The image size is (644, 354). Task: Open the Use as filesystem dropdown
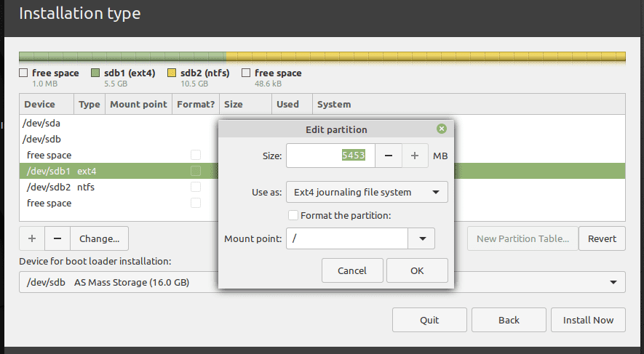pyautogui.click(x=367, y=193)
